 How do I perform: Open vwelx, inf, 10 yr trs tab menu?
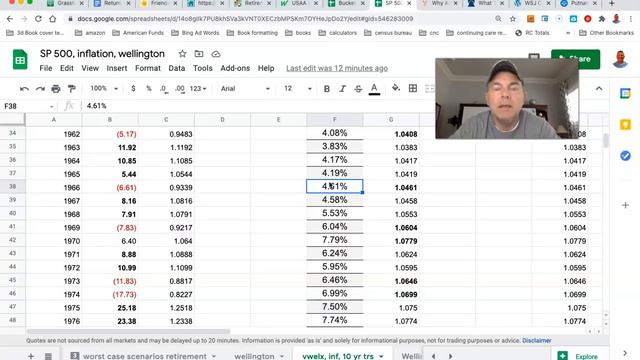point(381,356)
